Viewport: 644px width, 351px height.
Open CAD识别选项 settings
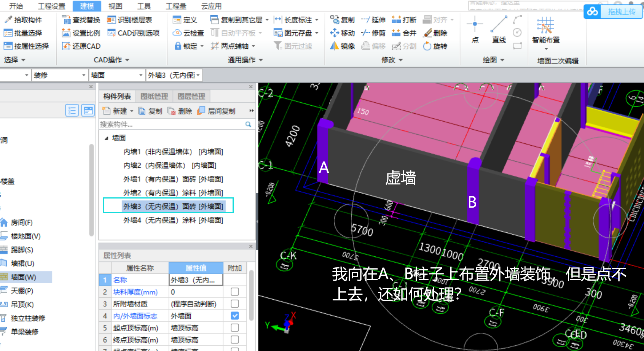133,33
